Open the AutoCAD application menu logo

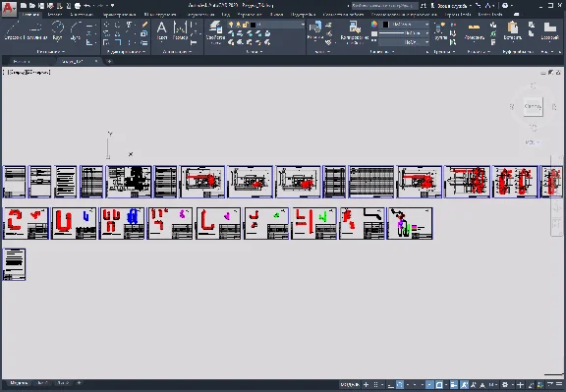tap(9, 8)
